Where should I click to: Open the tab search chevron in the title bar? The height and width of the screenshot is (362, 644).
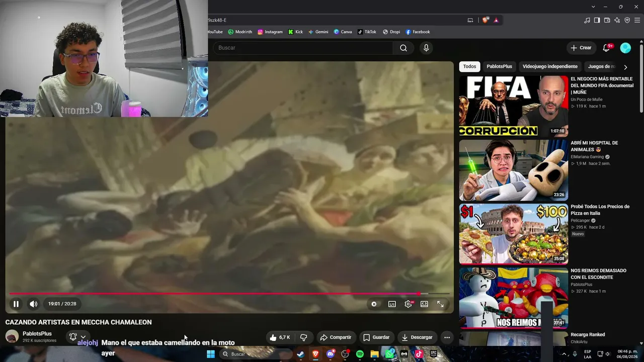pos(593,7)
